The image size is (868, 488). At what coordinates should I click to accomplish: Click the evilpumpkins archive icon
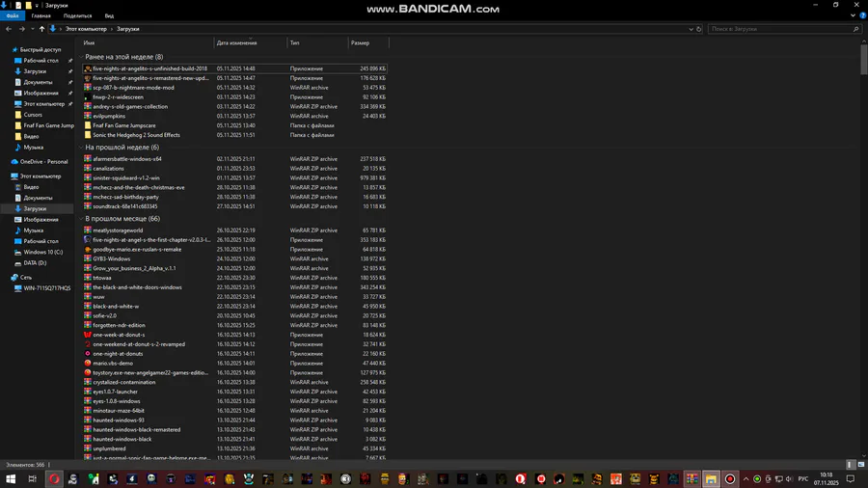88,116
